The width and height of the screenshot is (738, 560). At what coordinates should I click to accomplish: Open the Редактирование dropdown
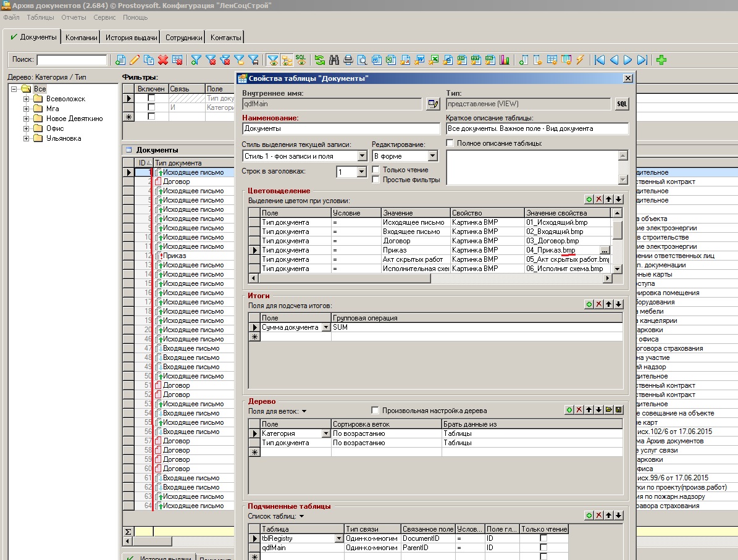[x=432, y=156]
